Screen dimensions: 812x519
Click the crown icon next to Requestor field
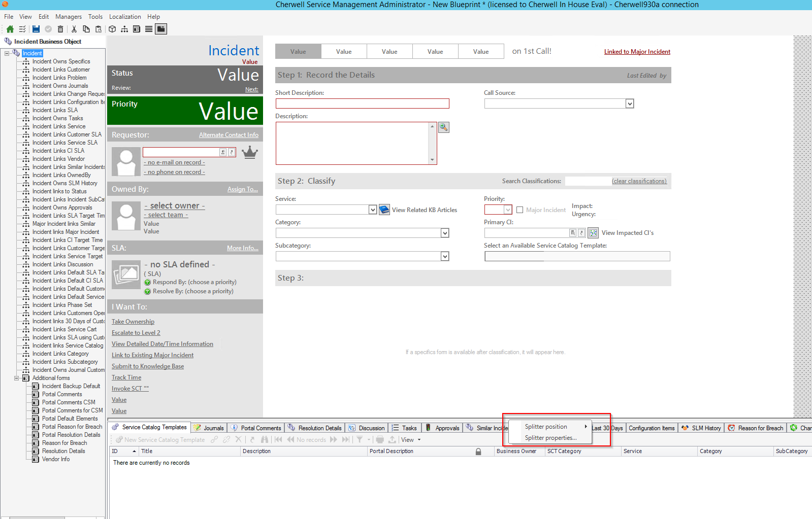(x=249, y=152)
